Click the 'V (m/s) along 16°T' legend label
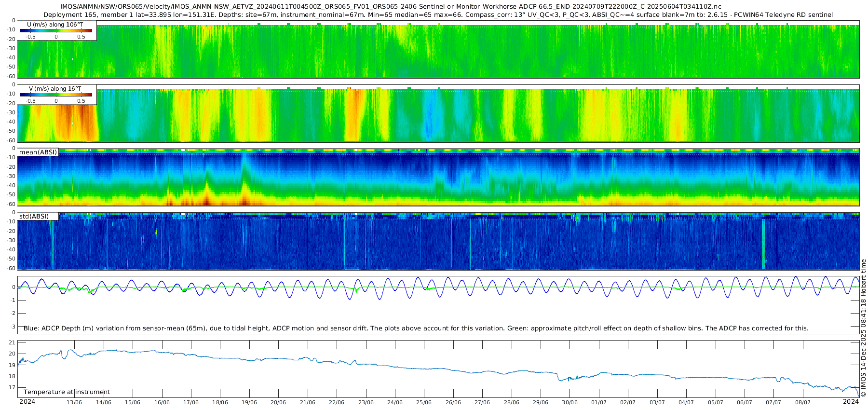Image resolution: width=868 pixels, height=410 pixels. (55, 88)
